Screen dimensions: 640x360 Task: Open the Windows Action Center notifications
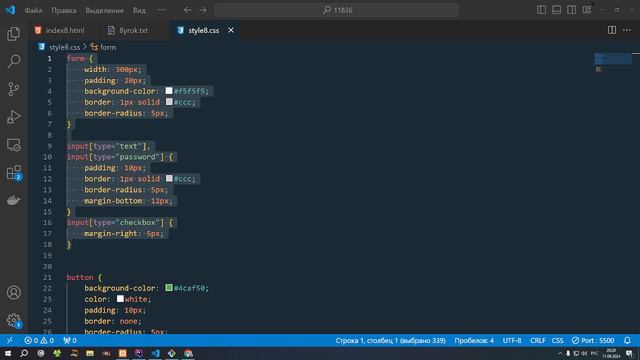tap(629, 353)
